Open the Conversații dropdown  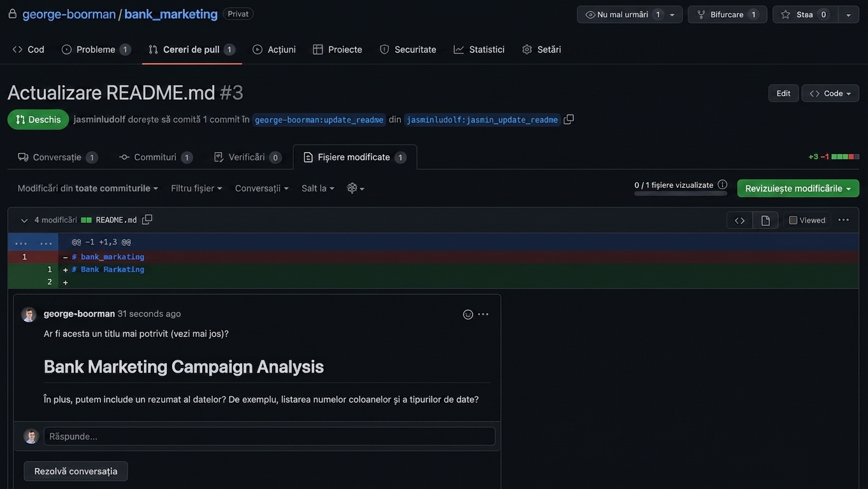coord(262,188)
